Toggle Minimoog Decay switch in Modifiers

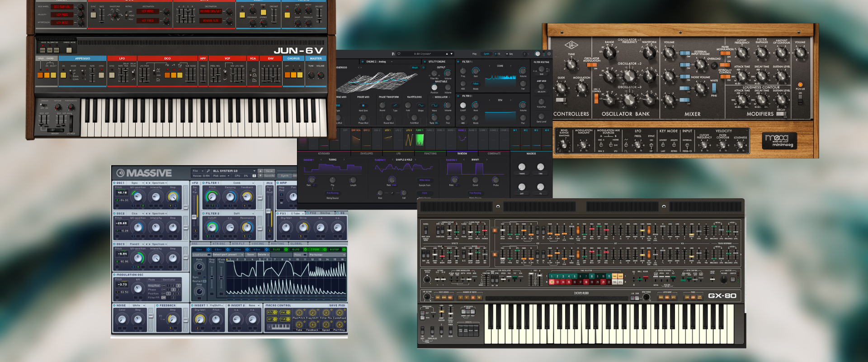(781, 114)
